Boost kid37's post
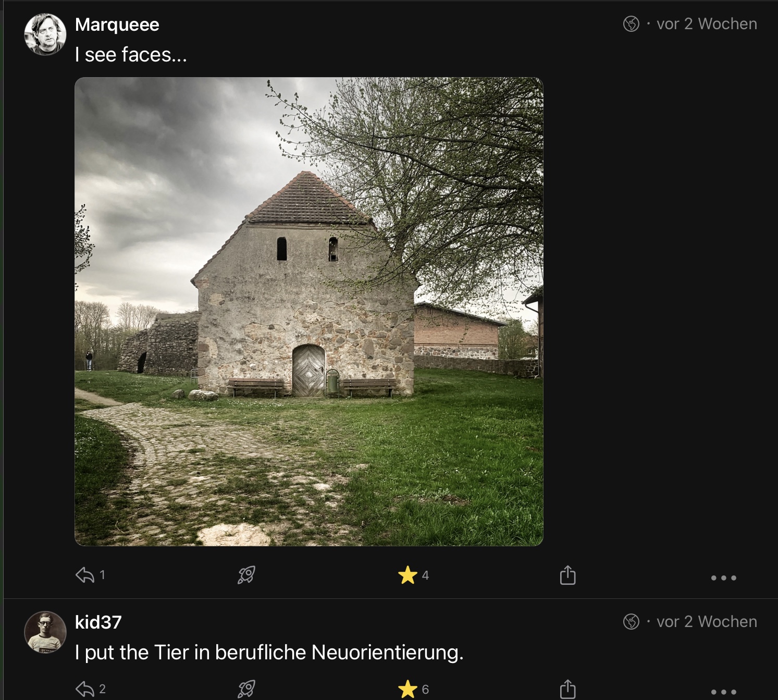The image size is (778, 700). tap(246, 689)
